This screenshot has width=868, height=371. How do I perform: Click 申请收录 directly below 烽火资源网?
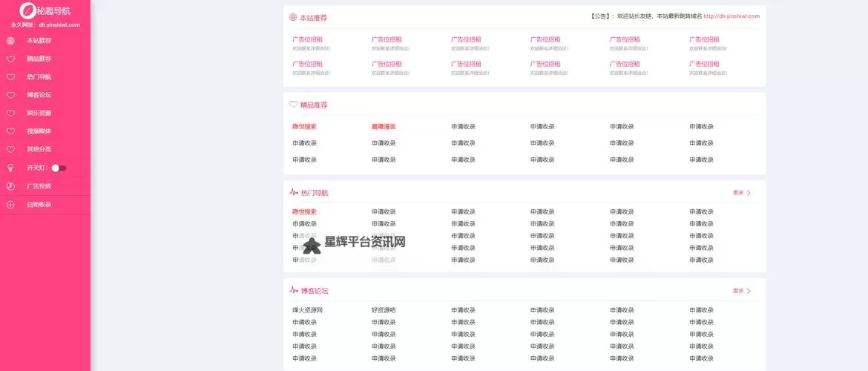[304, 322]
